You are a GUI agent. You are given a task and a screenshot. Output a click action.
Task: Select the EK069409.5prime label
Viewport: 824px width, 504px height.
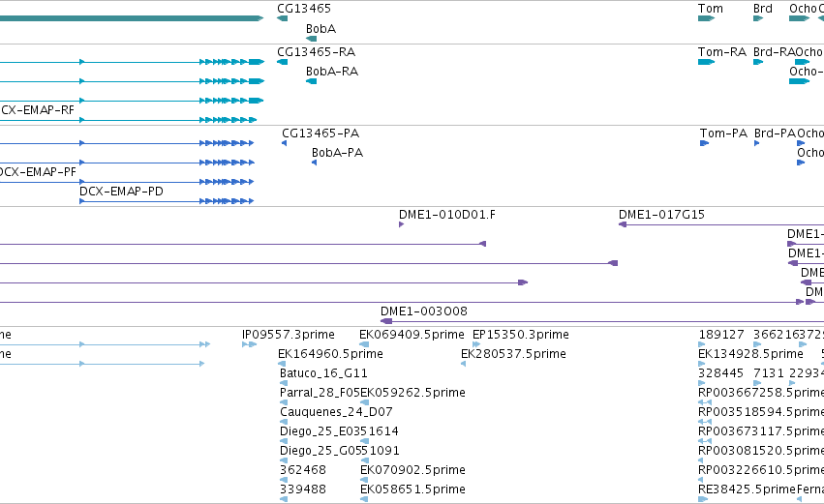(x=412, y=335)
